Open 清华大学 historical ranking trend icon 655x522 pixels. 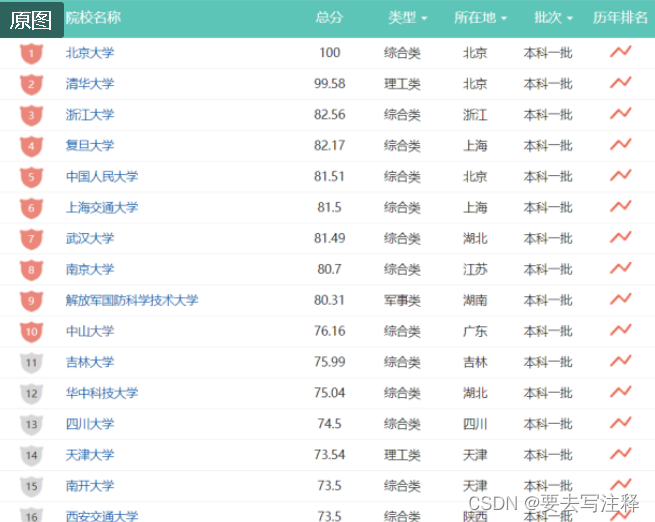pyautogui.click(x=620, y=83)
